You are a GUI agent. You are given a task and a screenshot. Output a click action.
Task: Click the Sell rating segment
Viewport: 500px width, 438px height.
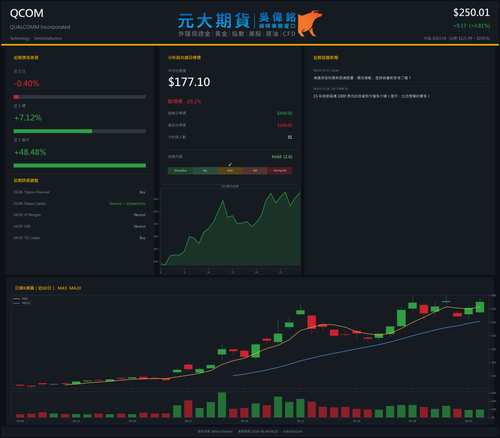[x=255, y=171]
